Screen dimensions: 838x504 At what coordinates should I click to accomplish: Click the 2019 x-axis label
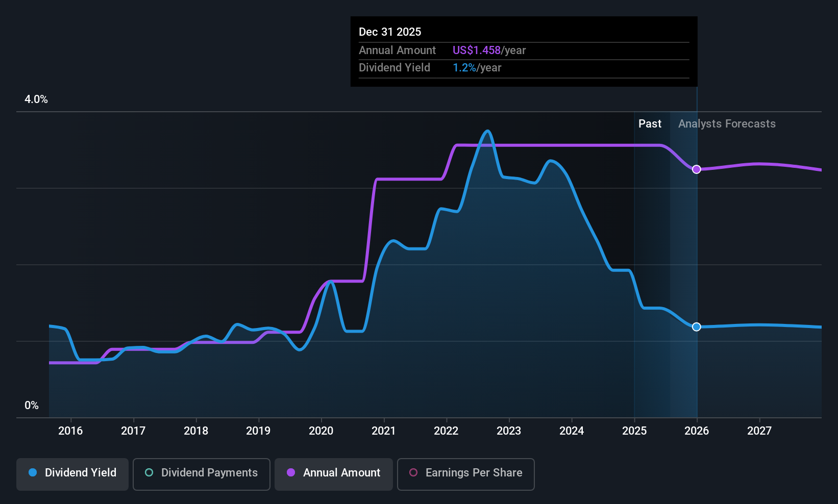258,431
